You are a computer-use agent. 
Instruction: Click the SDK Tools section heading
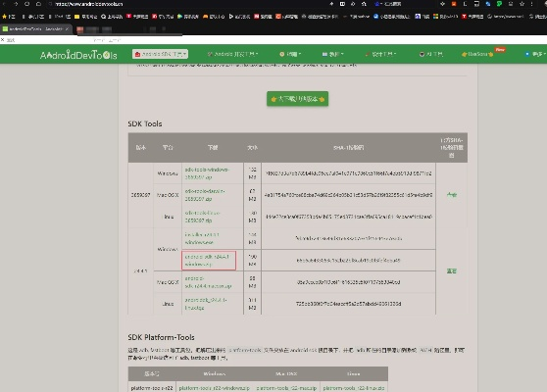[x=145, y=123]
